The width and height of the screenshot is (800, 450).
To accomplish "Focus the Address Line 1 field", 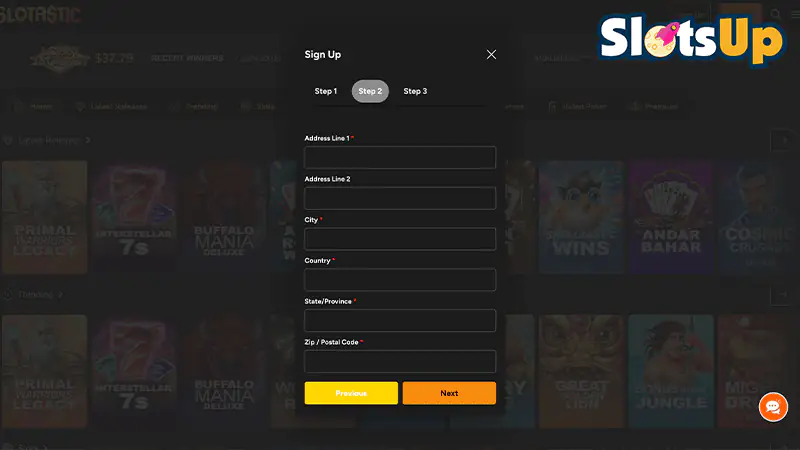I will click(400, 157).
